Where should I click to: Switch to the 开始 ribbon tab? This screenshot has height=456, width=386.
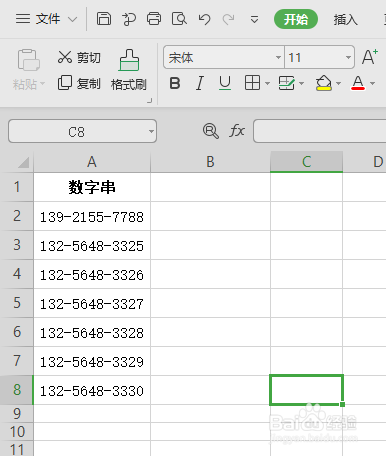coord(296,19)
